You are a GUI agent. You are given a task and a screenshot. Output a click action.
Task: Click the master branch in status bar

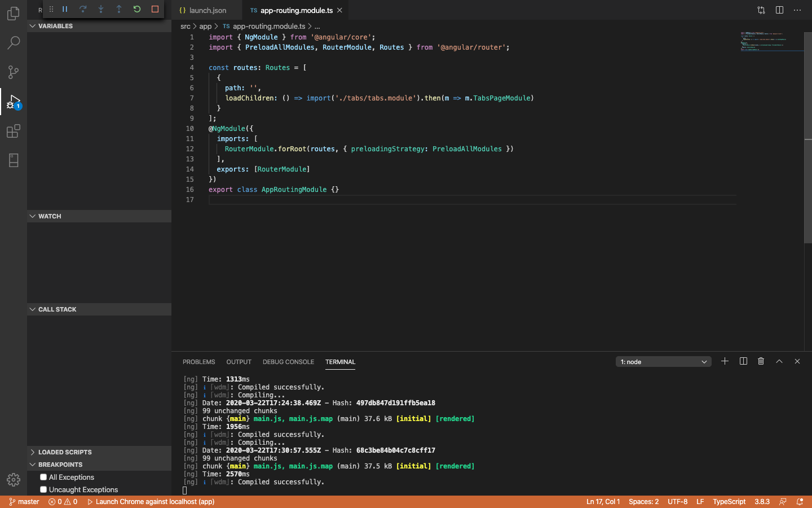(x=24, y=502)
